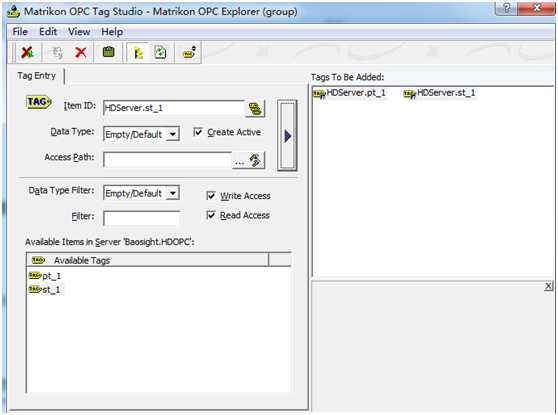Click the large yellow TAG icon beside Item ID
Viewport: 558px width, 415px height.
tap(38, 103)
